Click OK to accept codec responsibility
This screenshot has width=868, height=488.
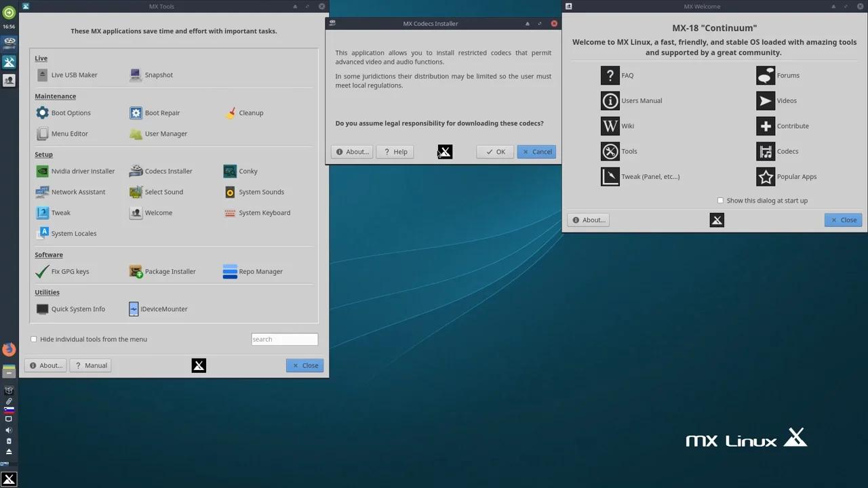click(494, 151)
